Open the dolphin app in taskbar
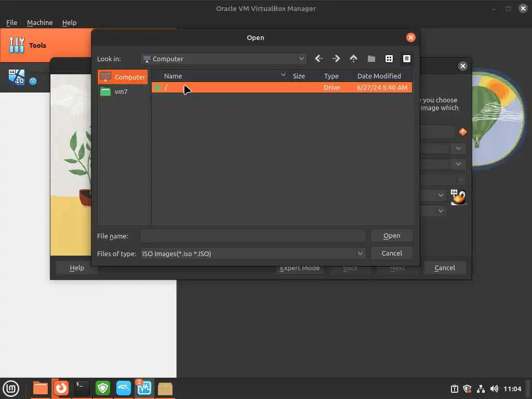 pos(124,389)
